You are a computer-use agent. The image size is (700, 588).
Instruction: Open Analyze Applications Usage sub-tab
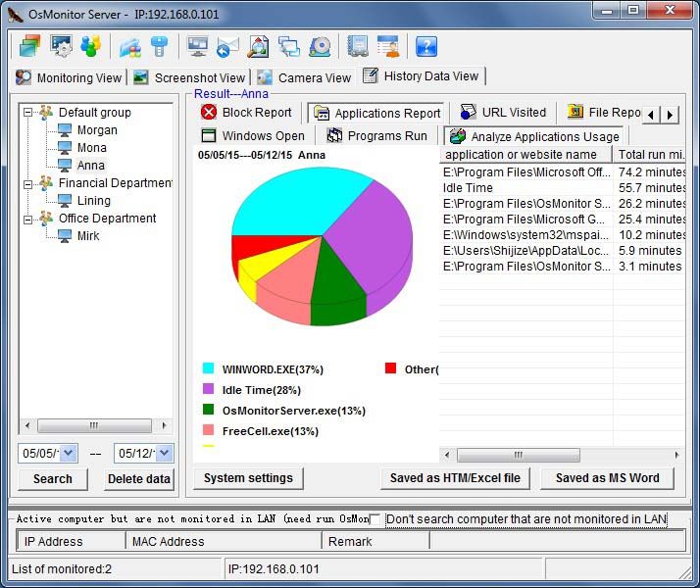click(x=534, y=136)
